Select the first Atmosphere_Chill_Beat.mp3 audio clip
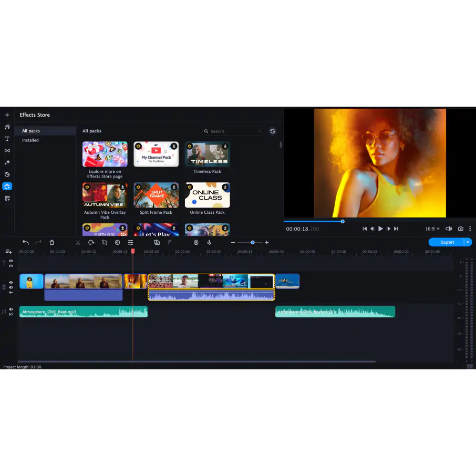The height and width of the screenshot is (476, 476). (84, 312)
